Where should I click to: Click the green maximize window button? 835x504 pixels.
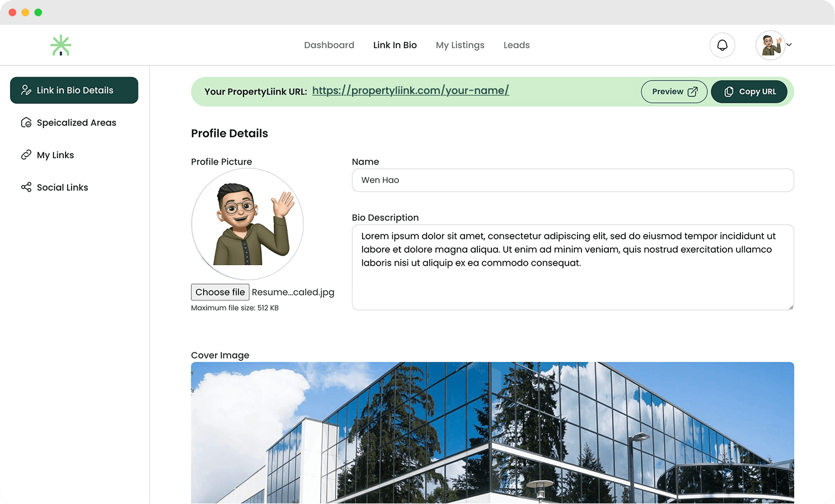[x=38, y=12]
